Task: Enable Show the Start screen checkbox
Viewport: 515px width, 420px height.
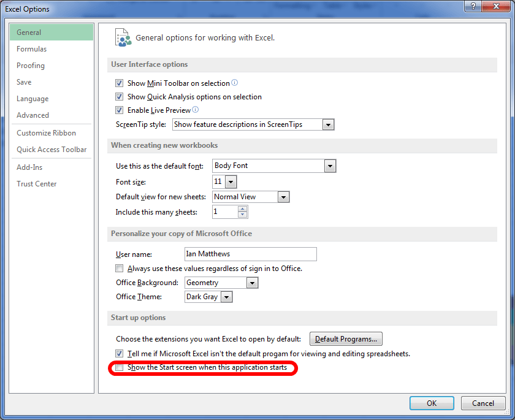Action: [120, 367]
